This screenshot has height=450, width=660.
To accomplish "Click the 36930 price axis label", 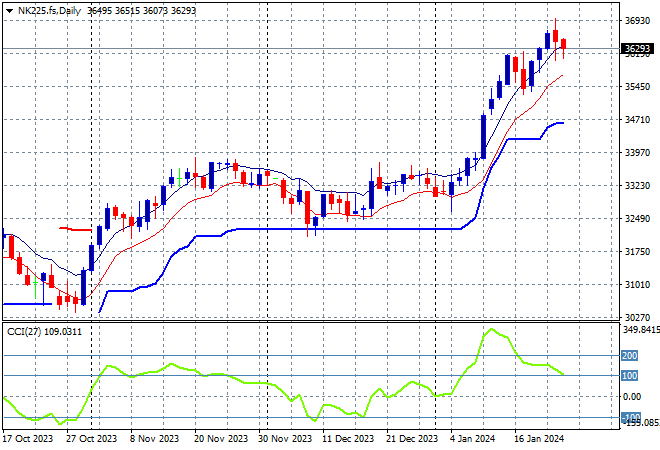I will tap(637, 21).
